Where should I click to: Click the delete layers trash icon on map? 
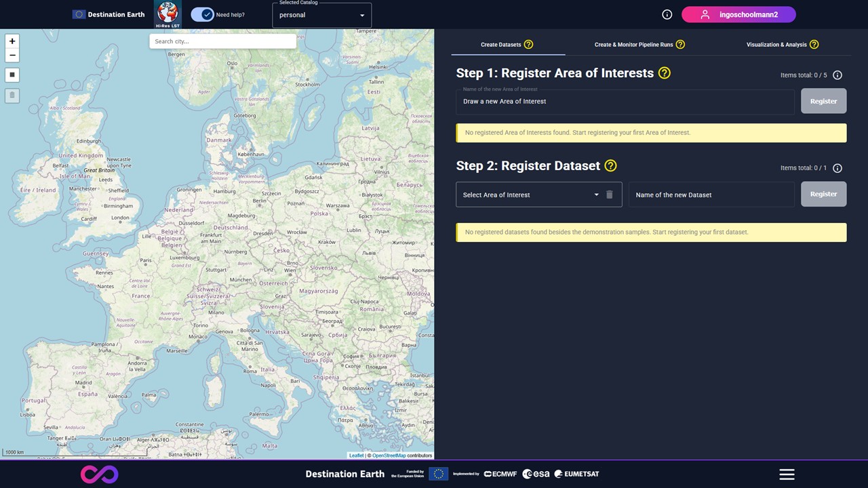click(12, 96)
